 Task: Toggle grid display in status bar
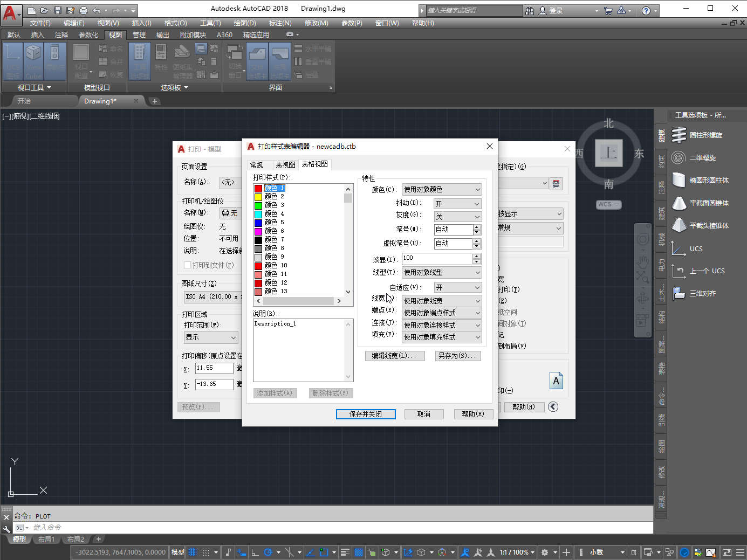point(193,552)
